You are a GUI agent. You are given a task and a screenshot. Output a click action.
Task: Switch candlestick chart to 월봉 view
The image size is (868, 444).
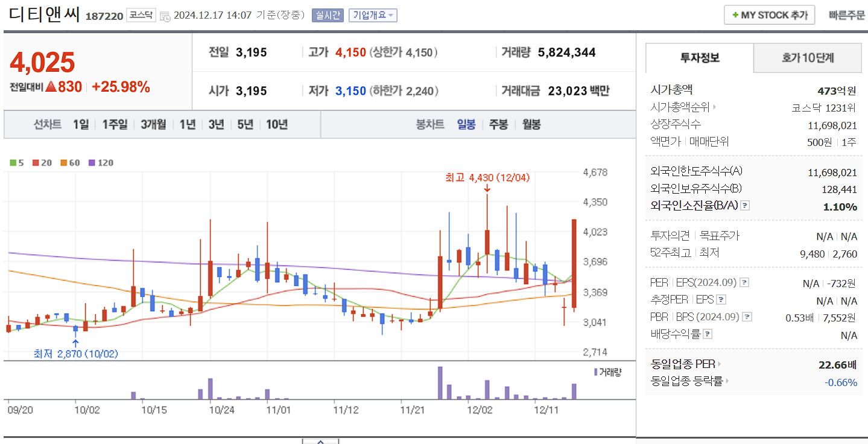coord(531,124)
